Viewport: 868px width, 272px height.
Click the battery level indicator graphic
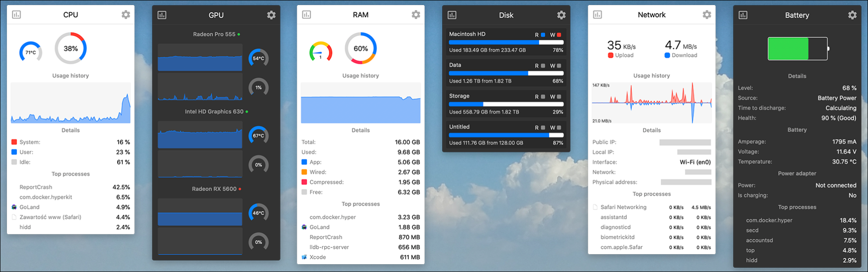click(797, 49)
